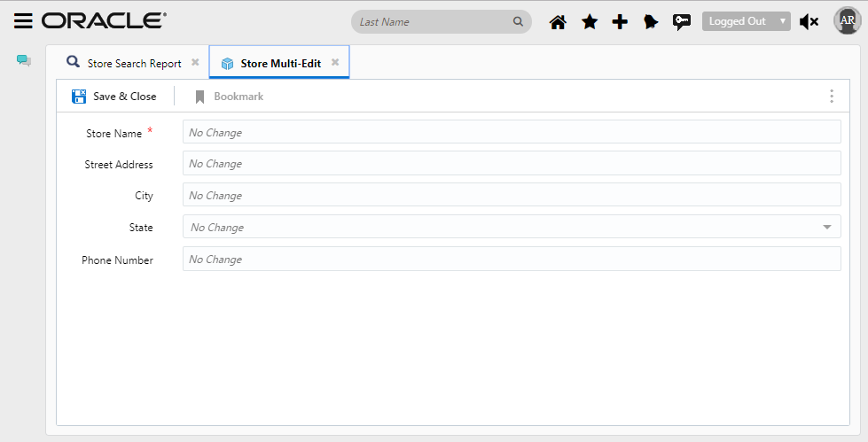
Task: Click the Store Name input field
Action: click(x=512, y=132)
